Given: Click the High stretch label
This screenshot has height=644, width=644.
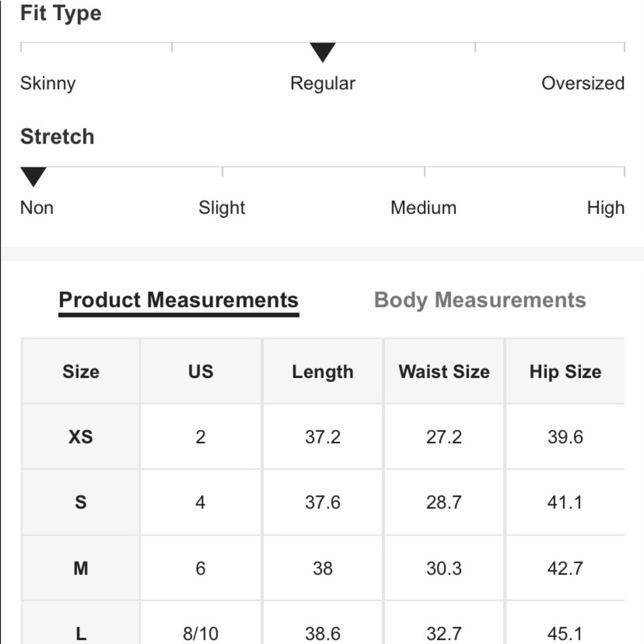Looking at the screenshot, I should [x=606, y=208].
